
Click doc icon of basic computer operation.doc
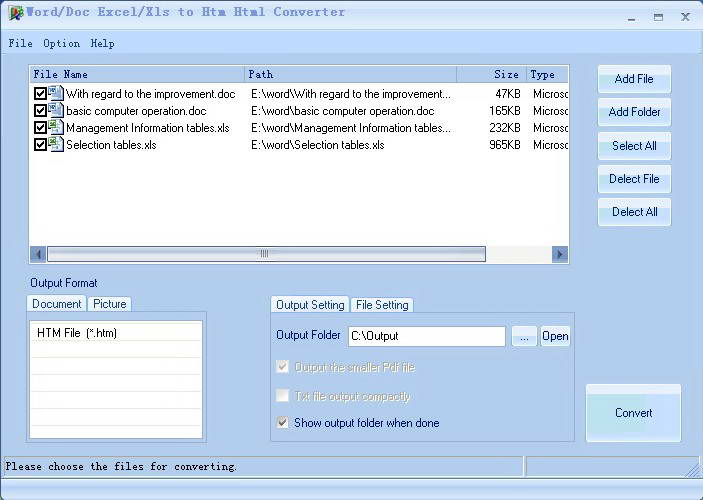(56, 110)
